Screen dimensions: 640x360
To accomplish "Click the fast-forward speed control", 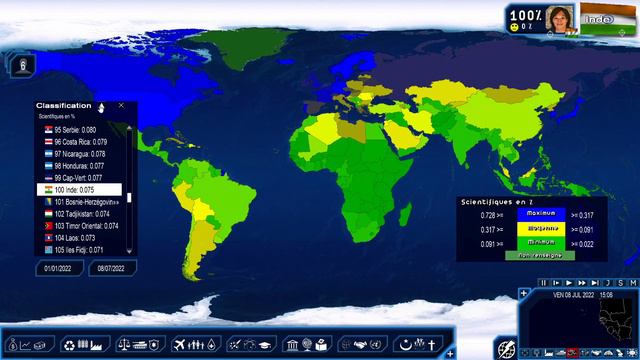I will coord(582,283).
